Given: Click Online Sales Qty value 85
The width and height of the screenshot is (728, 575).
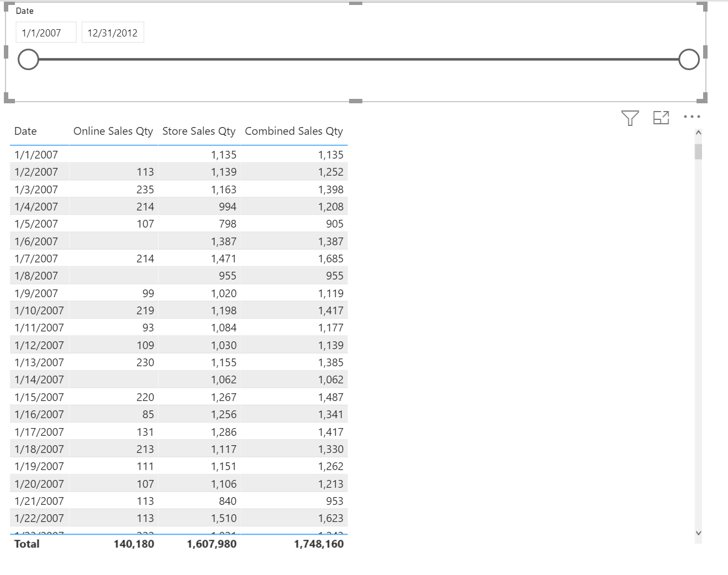Looking at the screenshot, I should pyautogui.click(x=148, y=414).
